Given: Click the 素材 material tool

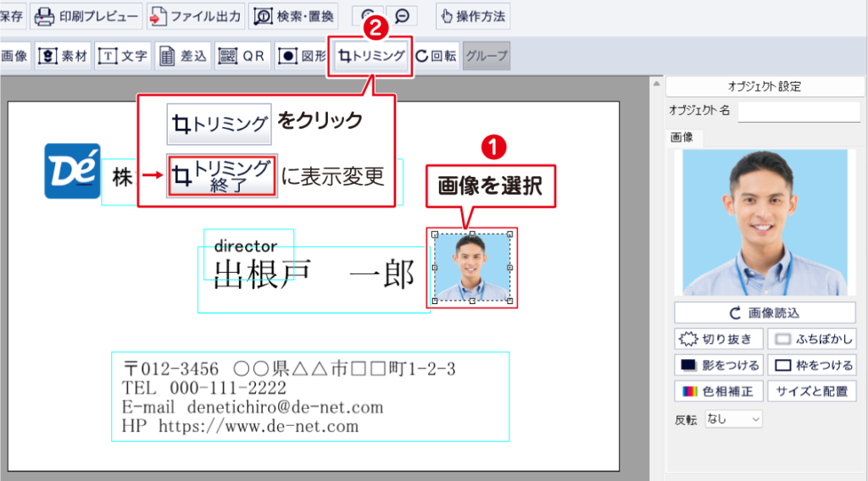Looking at the screenshot, I should click(63, 56).
